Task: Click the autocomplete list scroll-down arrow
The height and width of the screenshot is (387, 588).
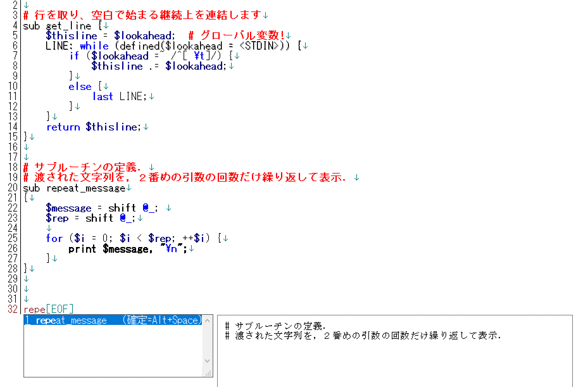Action: click(x=207, y=361)
